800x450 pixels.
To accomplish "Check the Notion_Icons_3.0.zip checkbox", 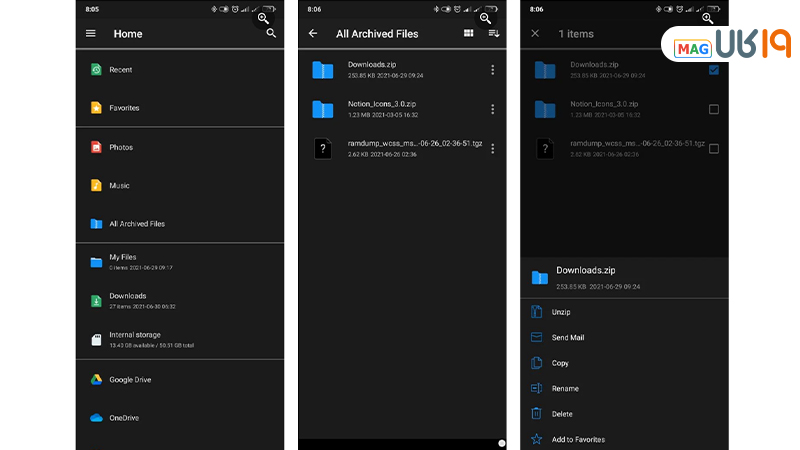I will 713,109.
